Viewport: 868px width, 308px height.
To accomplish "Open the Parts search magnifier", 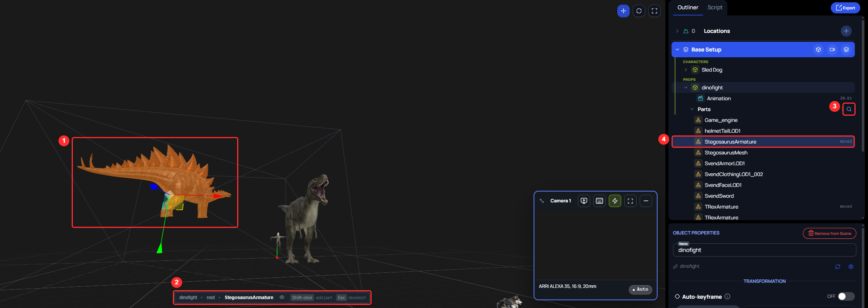I will click(x=849, y=109).
